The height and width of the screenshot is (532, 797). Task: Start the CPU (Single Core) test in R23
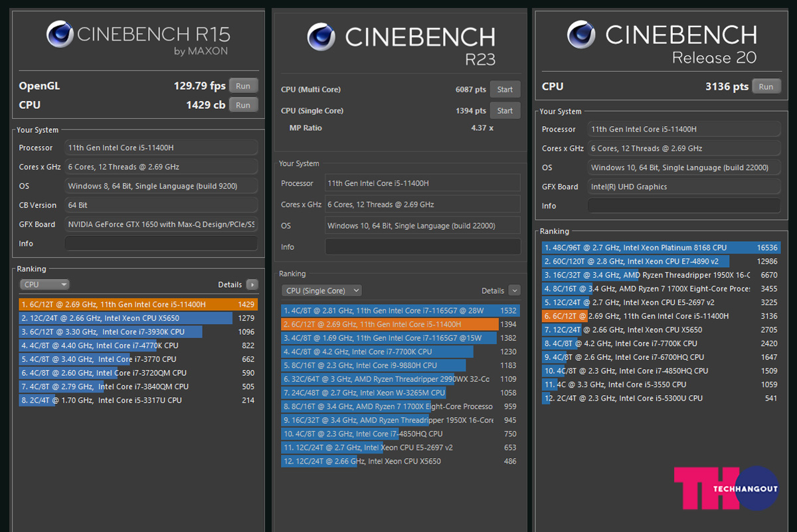point(505,111)
